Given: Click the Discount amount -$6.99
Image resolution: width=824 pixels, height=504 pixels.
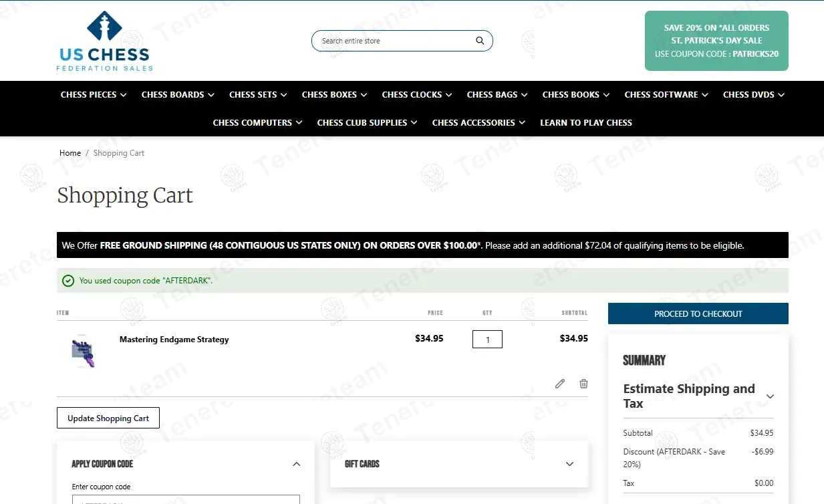Looking at the screenshot, I should click(x=763, y=452).
